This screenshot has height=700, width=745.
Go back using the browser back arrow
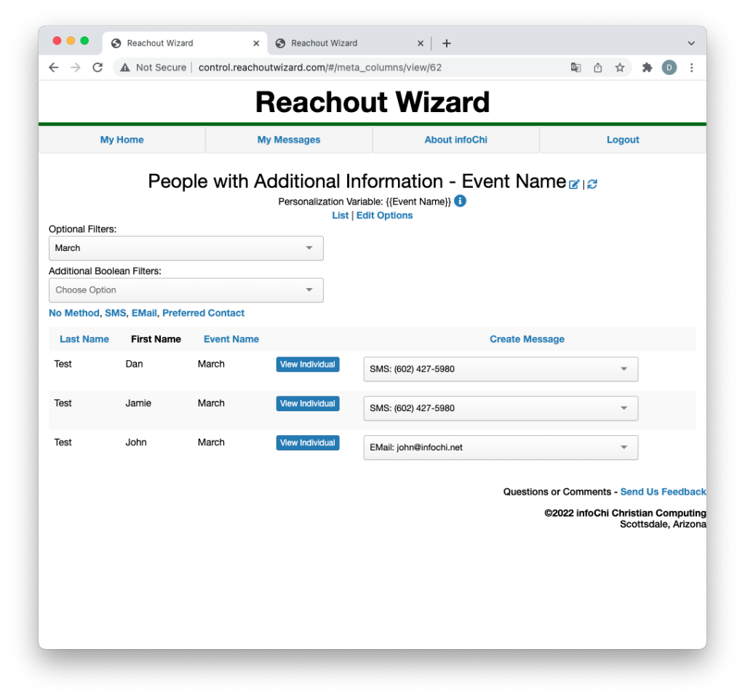54,68
